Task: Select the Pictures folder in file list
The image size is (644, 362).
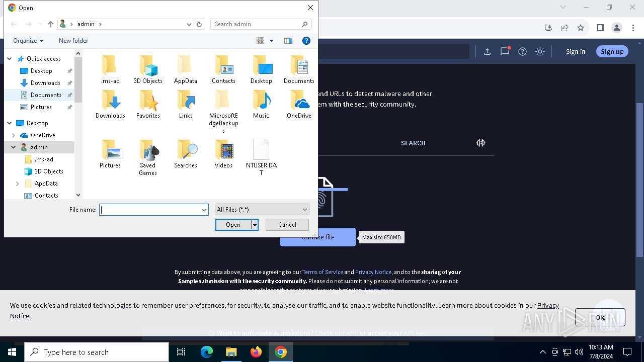Action: 110,154
